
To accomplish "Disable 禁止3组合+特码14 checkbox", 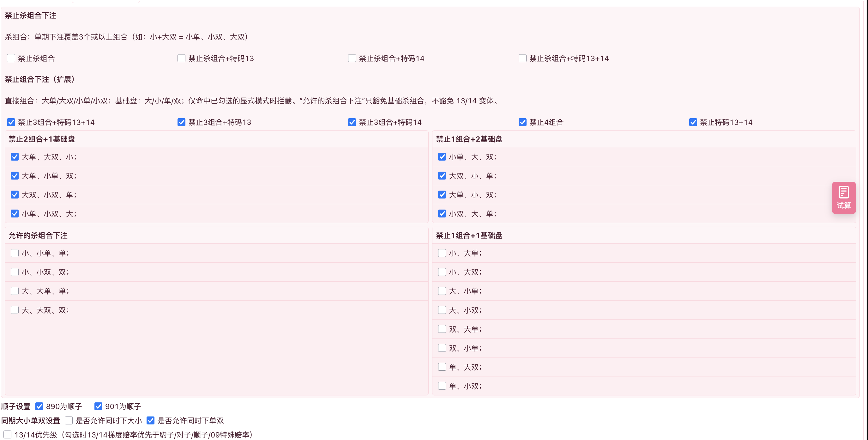I will pyautogui.click(x=352, y=122).
